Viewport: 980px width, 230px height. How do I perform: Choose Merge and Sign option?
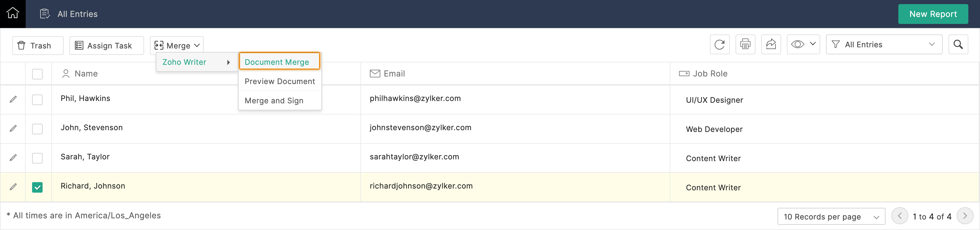coord(274,101)
